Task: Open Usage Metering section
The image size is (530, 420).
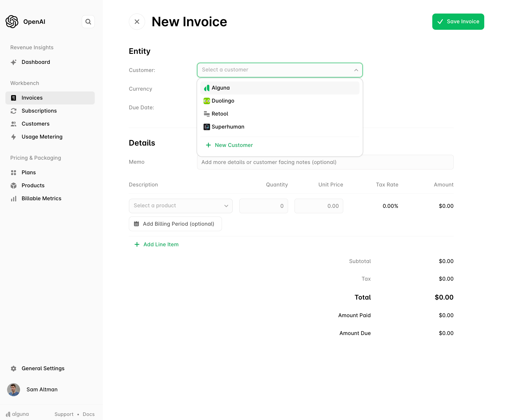Action: tap(42, 137)
